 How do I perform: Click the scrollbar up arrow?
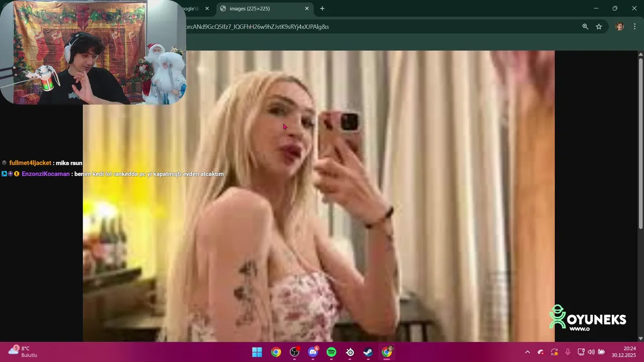pos(640,54)
